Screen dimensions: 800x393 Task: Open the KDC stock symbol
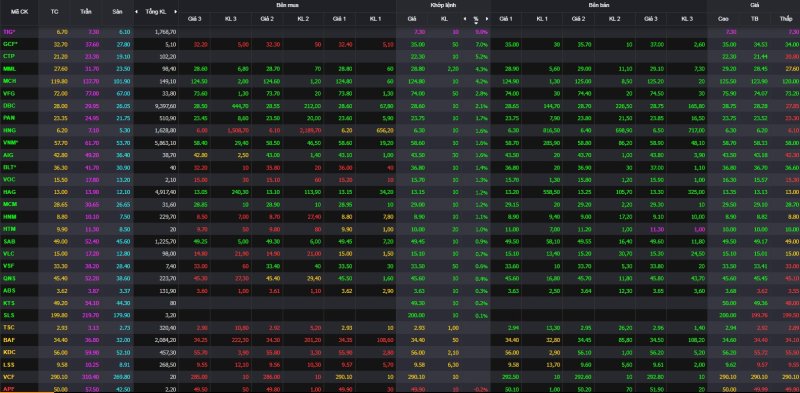[x=9, y=352]
